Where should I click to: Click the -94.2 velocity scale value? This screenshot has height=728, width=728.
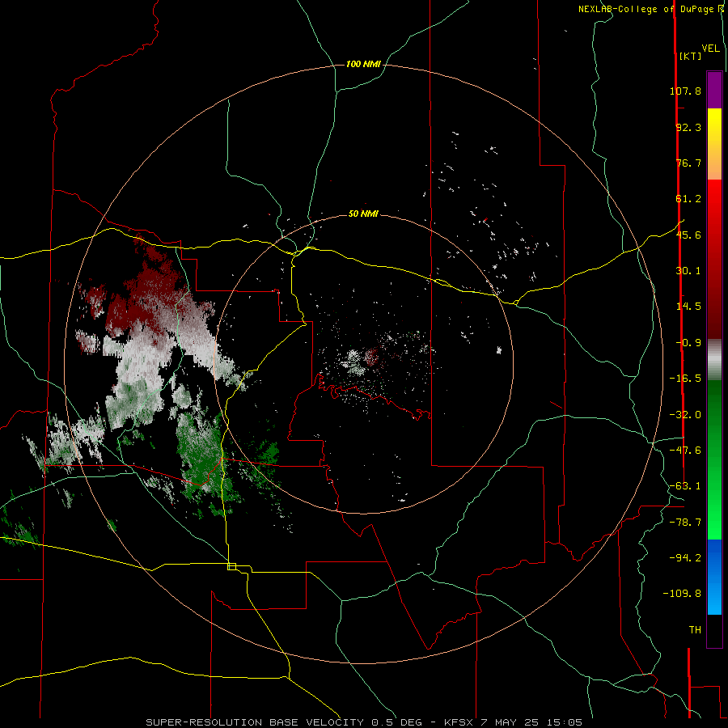(x=686, y=558)
